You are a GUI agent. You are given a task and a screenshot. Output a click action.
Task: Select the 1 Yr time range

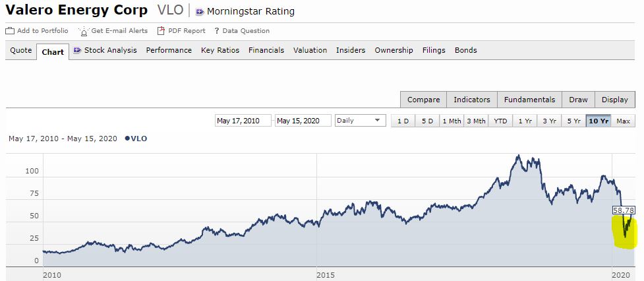525,121
